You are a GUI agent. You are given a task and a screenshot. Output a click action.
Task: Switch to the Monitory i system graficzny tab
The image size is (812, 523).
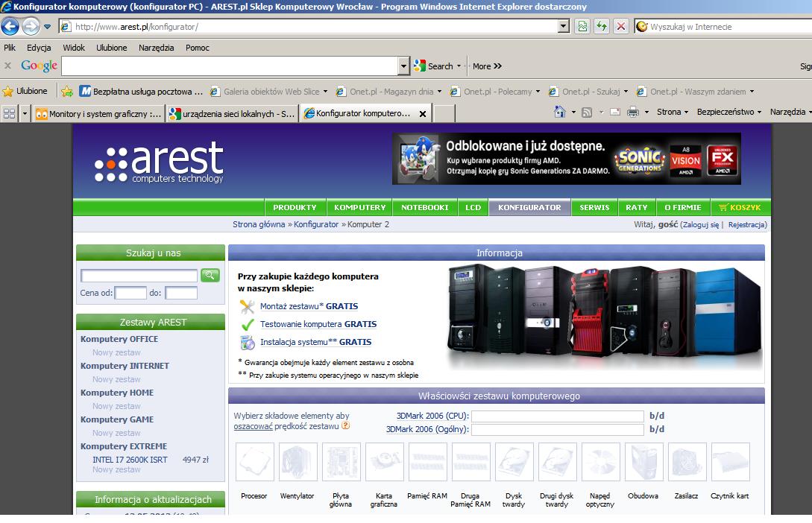[98, 114]
